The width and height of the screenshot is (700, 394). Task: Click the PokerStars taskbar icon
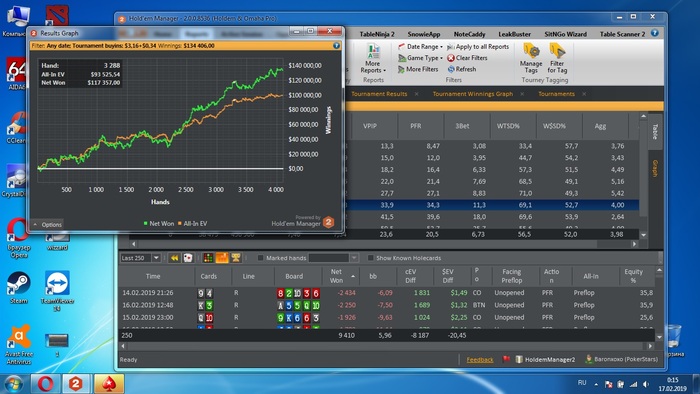point(109,384)
